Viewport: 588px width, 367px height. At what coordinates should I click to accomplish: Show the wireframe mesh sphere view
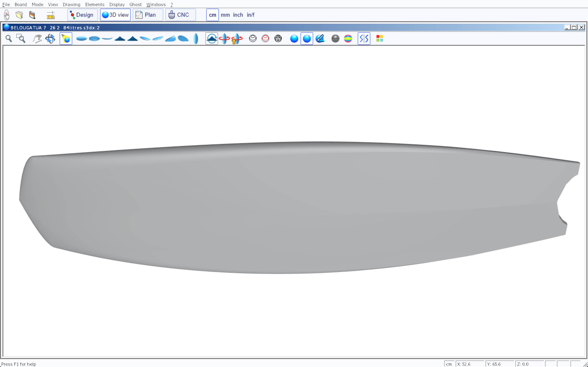278,39
